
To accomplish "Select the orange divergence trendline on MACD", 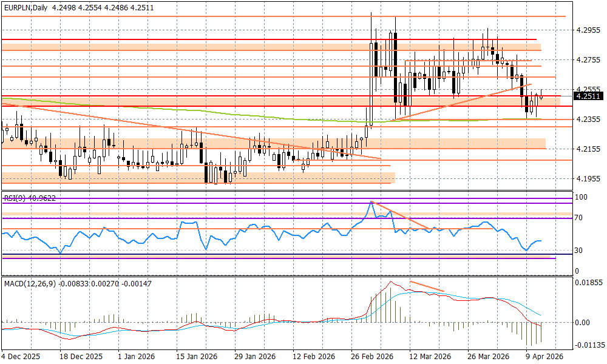I will 428,286.
